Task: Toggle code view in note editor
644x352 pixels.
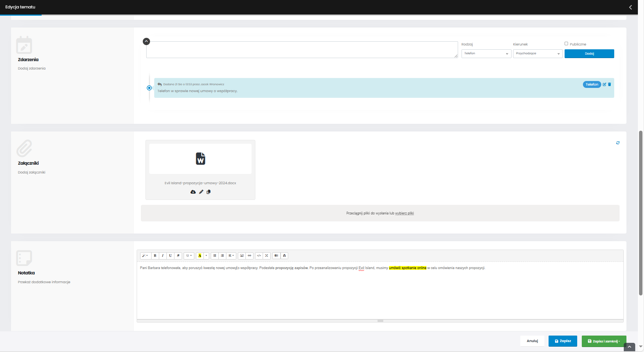Action: tap(259, 256)
